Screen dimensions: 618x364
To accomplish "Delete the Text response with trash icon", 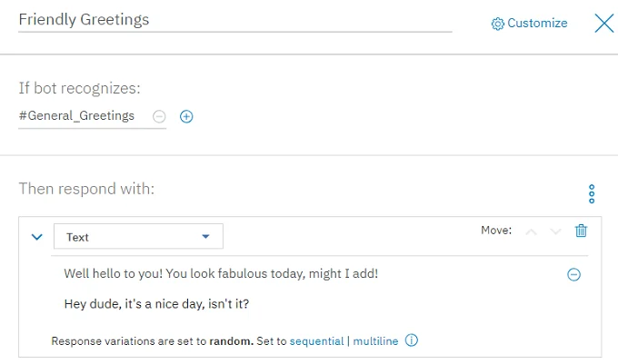I will 582,231.
